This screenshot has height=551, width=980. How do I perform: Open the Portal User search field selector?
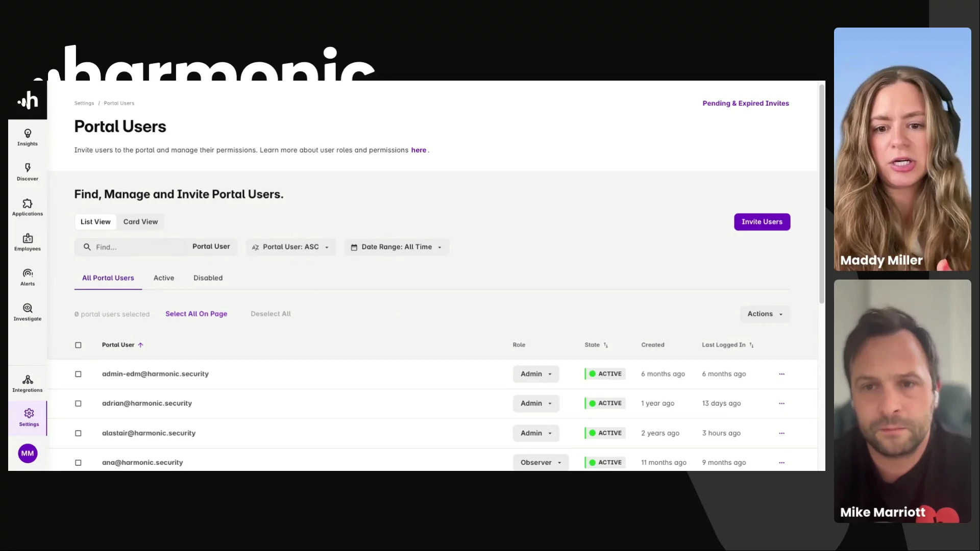(211, 247)
